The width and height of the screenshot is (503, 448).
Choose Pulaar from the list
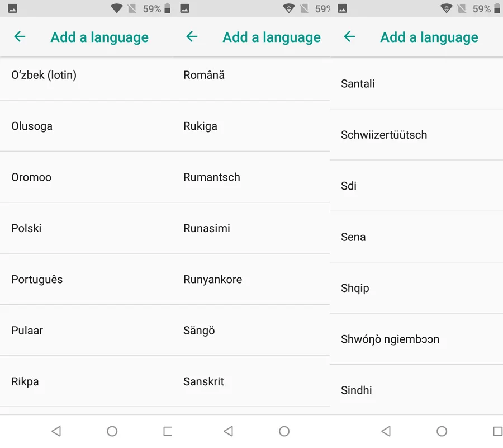[86, 330]
